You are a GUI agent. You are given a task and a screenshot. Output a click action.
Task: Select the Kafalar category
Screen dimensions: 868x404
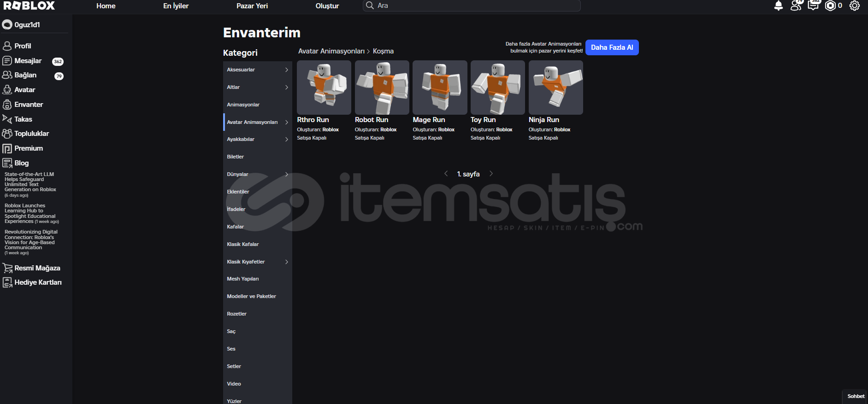(x=257, y=227)
